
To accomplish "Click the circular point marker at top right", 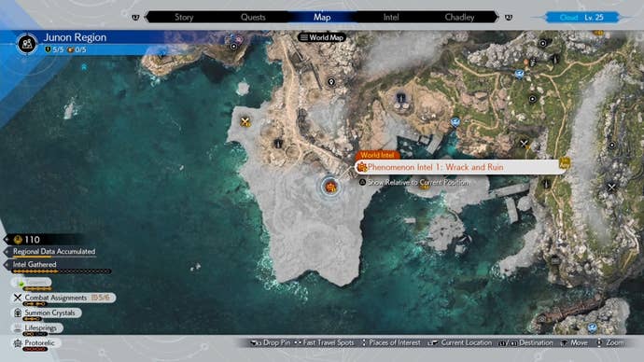I will coord(543,43).
